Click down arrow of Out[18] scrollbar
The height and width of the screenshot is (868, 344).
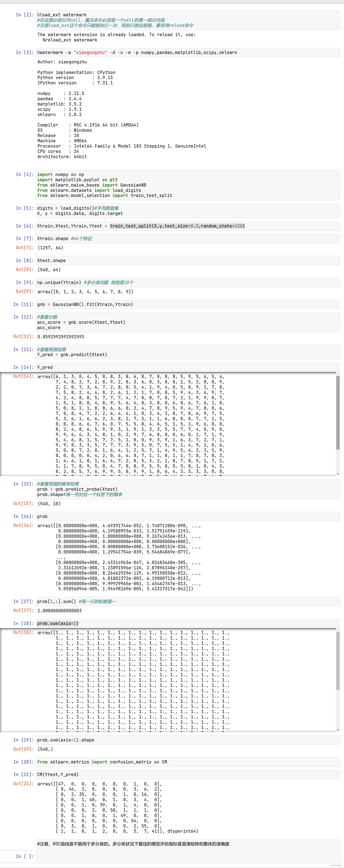338,730
